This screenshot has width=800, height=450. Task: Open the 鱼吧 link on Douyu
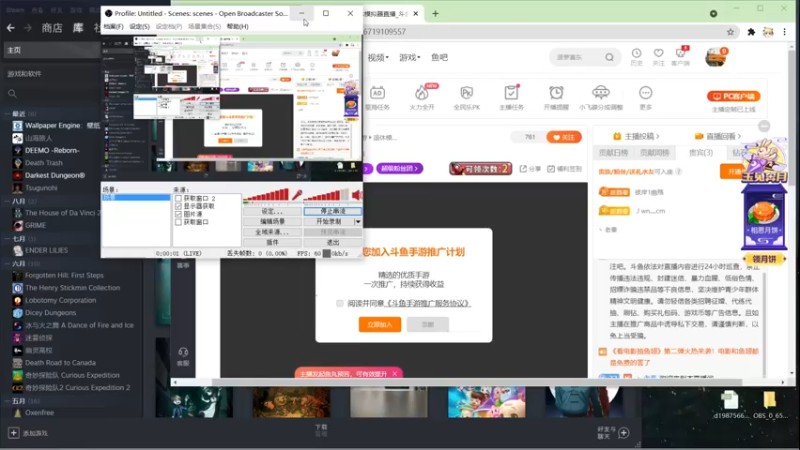(439, 58)
